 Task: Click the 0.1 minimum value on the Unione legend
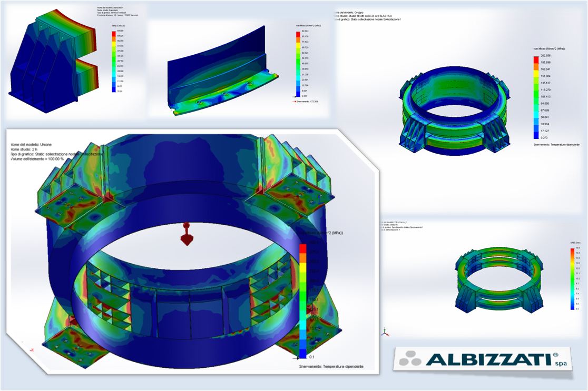(x=312, y=357)
